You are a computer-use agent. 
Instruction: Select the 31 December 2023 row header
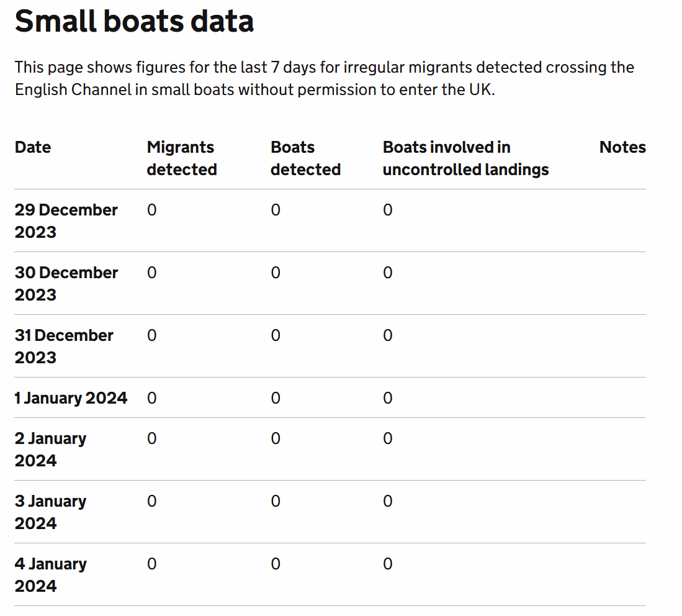tap(64, 346)
